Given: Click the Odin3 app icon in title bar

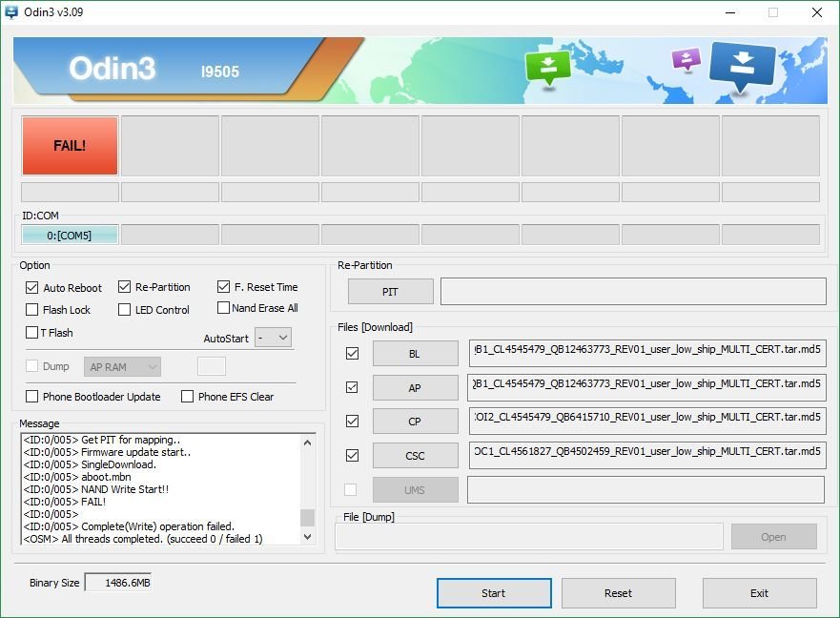Looking at the screenshot, I should 11,11.
